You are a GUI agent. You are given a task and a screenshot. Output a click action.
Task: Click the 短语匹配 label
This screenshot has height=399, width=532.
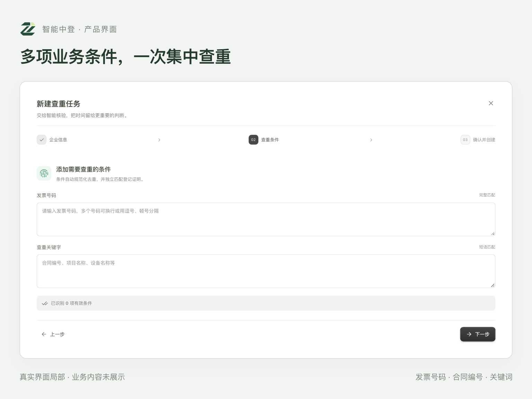[487, 247]
